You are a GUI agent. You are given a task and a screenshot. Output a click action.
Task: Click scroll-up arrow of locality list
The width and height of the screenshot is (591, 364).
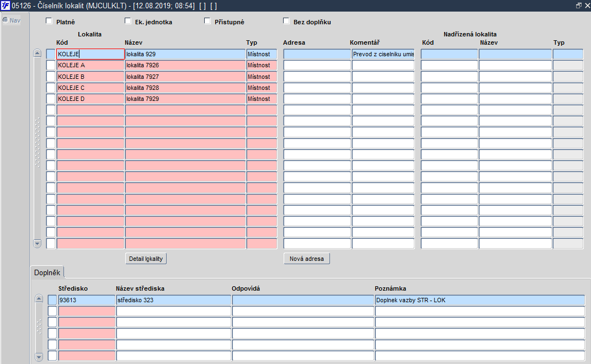pos(37,53)
